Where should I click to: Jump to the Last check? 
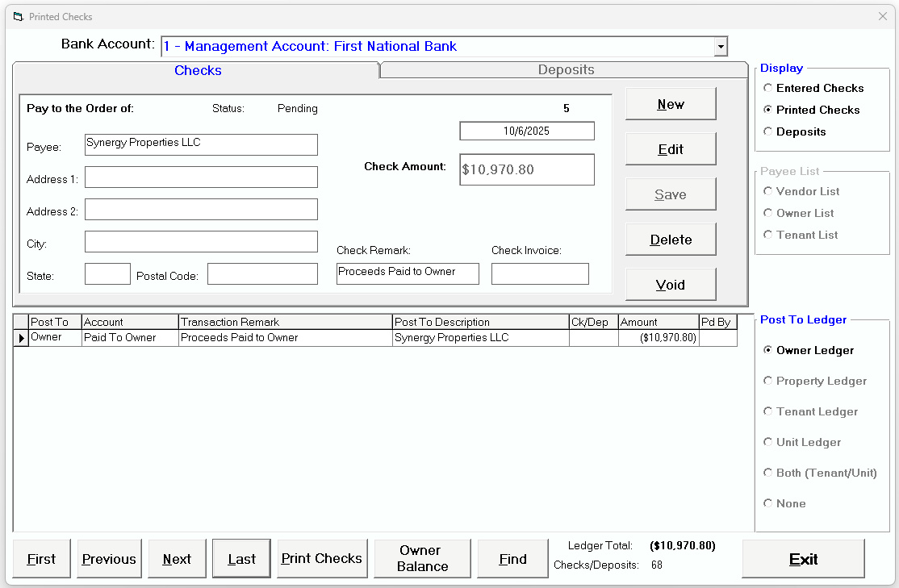click(x=241, y=558)
